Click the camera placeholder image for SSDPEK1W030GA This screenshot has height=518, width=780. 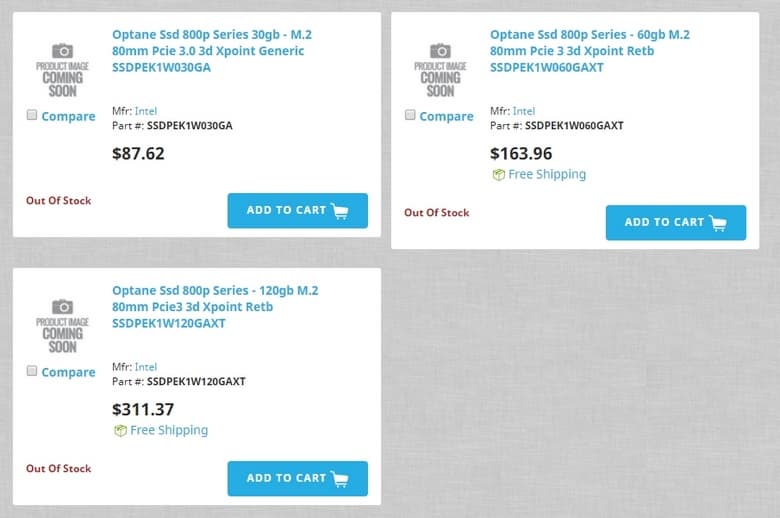click(x=62, y=69)
